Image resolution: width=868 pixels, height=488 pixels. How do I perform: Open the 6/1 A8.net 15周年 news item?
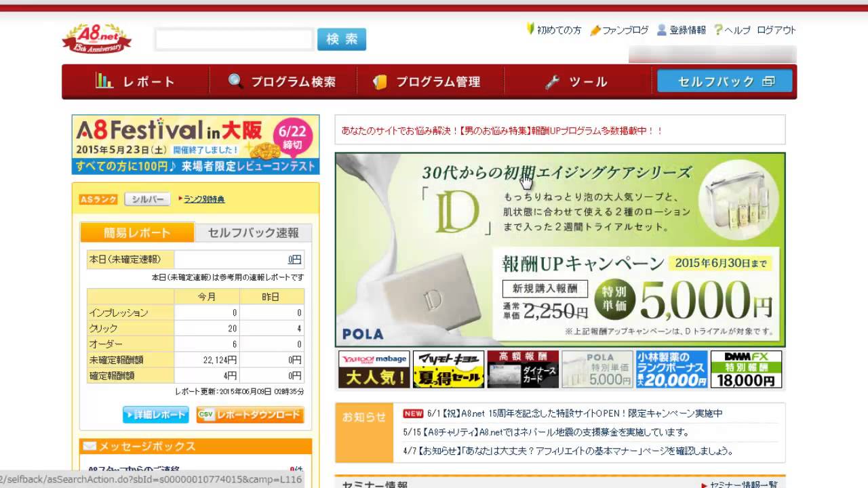575,413
